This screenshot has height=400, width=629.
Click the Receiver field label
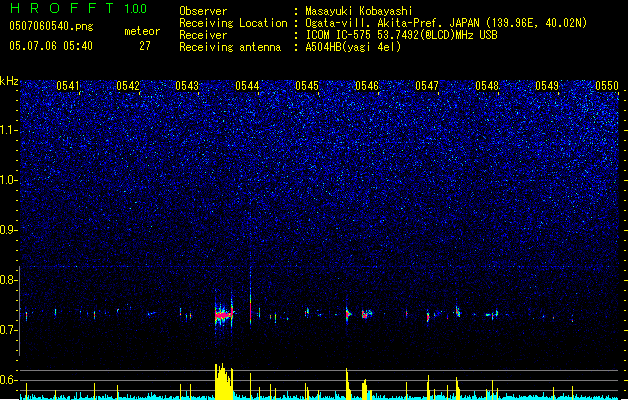pyautogui.click(x=203, y=35)
